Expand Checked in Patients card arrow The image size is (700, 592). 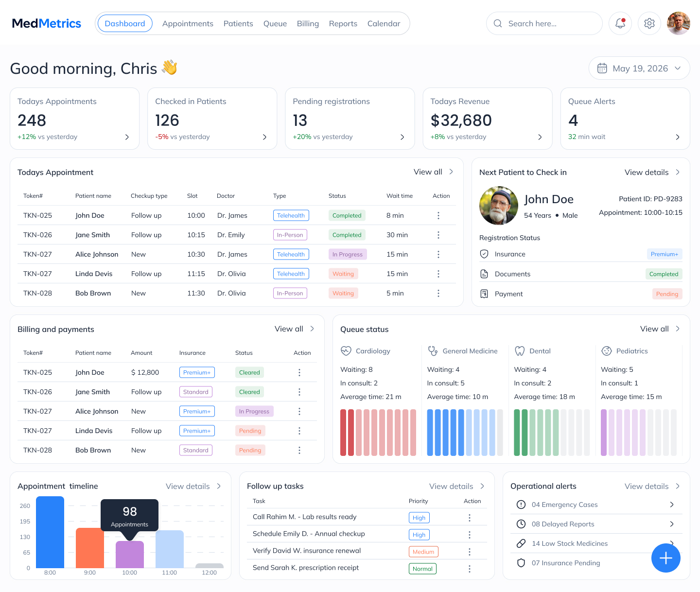coord(264,137)
